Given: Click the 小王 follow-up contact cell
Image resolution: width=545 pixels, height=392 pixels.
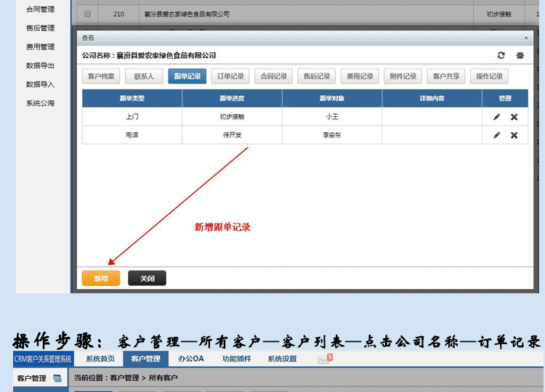Looking at the screenshot, I should (332, 117).
